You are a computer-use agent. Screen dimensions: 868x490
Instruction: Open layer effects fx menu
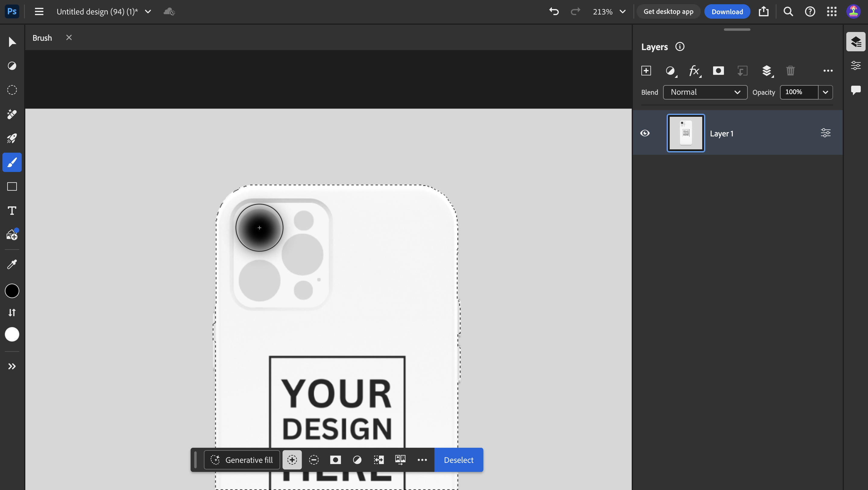coord(694,71)
